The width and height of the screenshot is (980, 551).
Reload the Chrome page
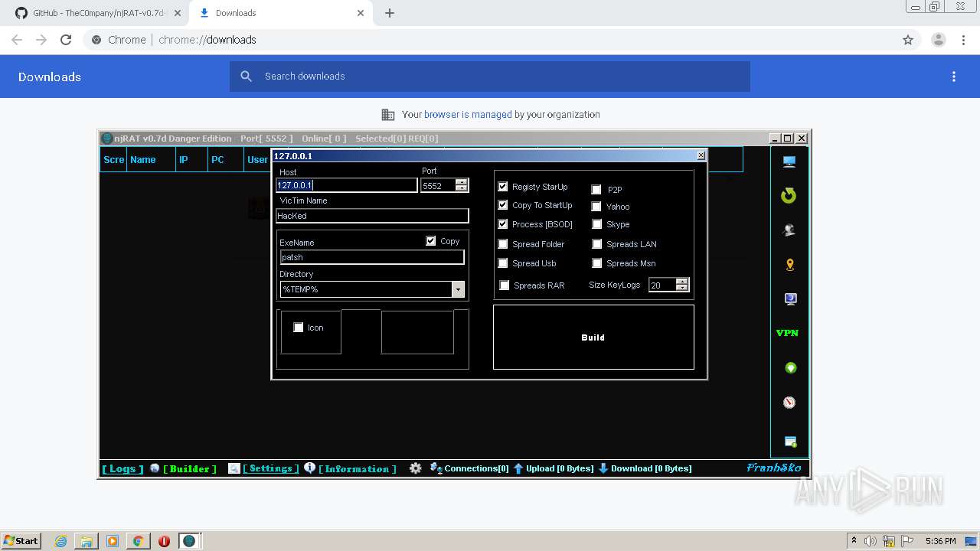66,40
